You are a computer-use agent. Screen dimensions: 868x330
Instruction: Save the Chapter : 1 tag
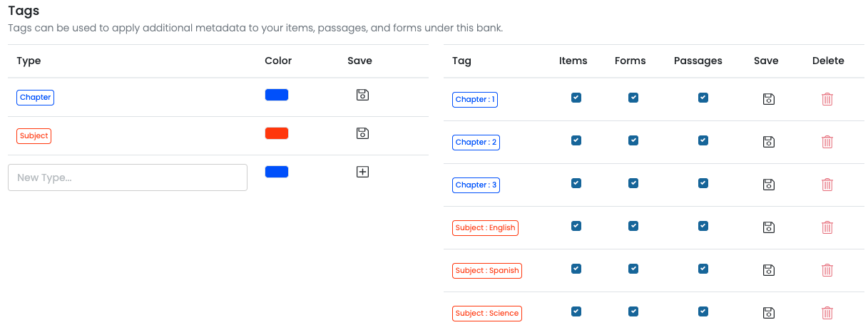point(768,99)
